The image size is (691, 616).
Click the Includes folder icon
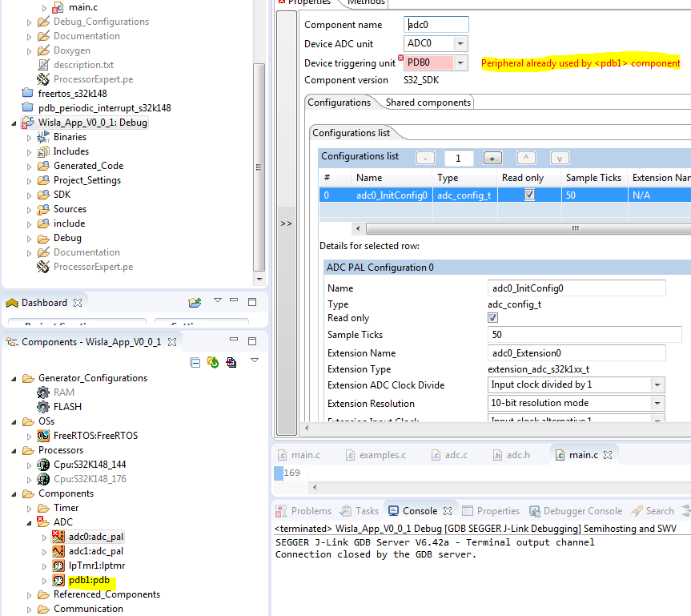[43, 151]
